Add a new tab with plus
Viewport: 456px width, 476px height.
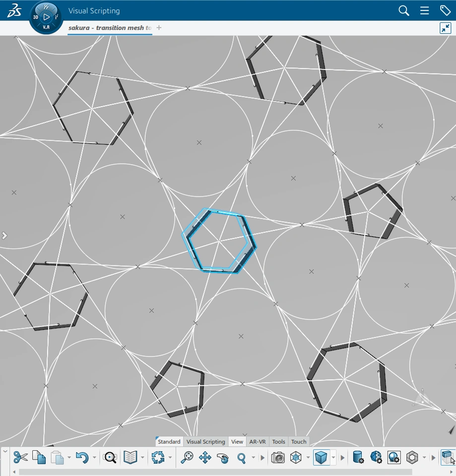(x=159, y=28)
